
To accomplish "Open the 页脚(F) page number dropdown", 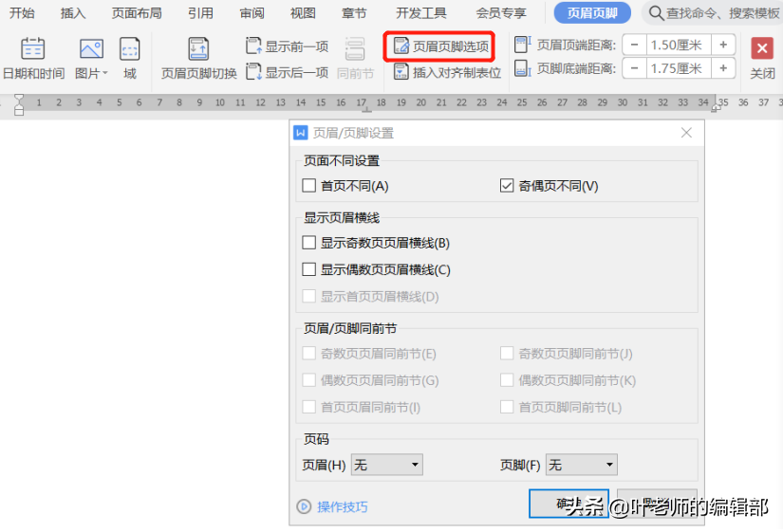I will click(582, 465).
